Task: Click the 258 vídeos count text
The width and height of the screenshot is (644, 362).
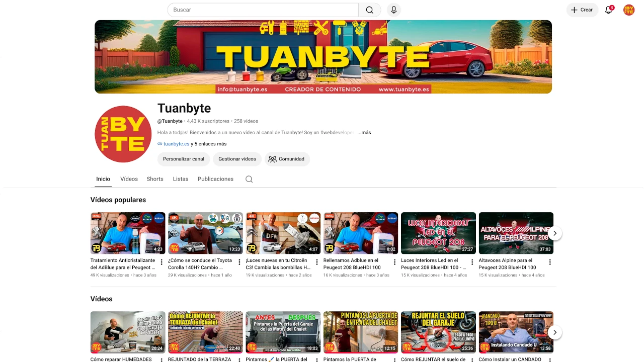Action: tap(246, 121)
